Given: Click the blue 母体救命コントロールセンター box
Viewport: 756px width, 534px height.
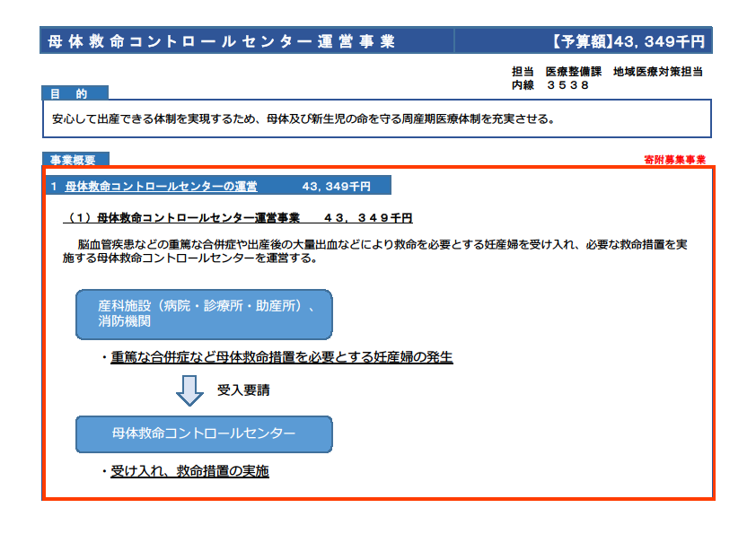Looking at the screenshot, I should click(204, 433).
